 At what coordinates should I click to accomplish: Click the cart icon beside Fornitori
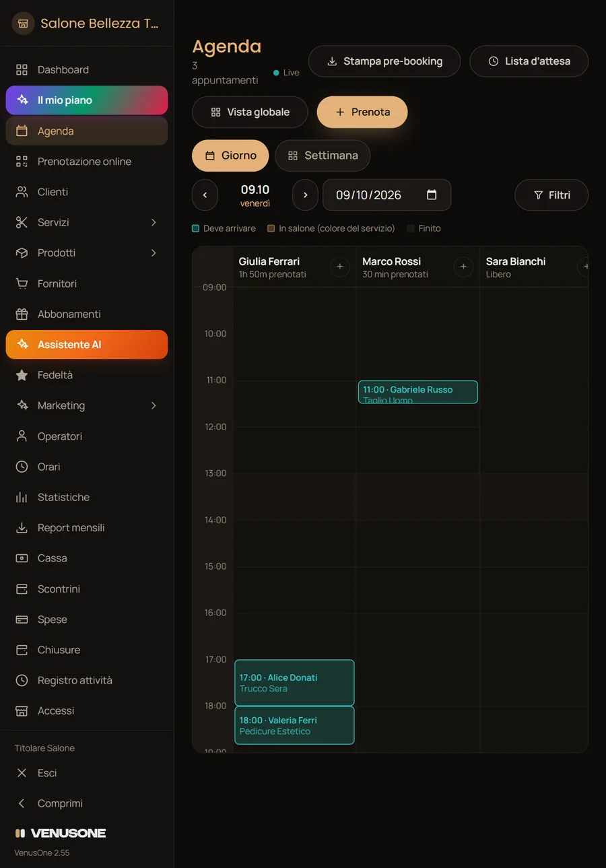coord(22,283)
